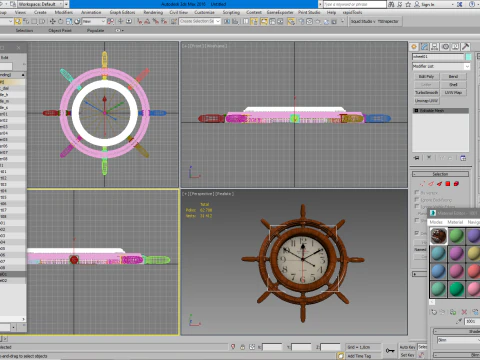Click the Bend modifier button
480x360 pixels.
tap(453, 77)
